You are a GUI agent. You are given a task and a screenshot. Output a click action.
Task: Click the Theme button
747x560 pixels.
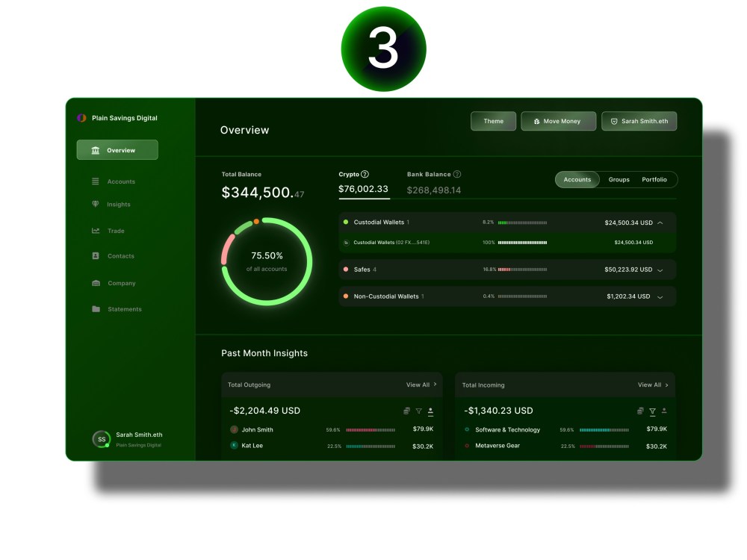pyautogui.click(x=494, y=121)
